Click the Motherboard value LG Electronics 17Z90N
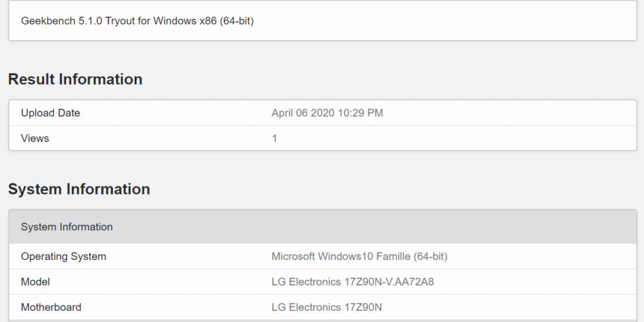644x322 pixels. 326,307
